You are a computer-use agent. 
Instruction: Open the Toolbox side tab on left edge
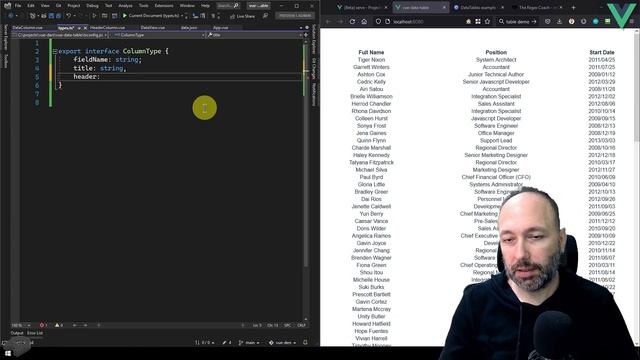coord(6,61)
